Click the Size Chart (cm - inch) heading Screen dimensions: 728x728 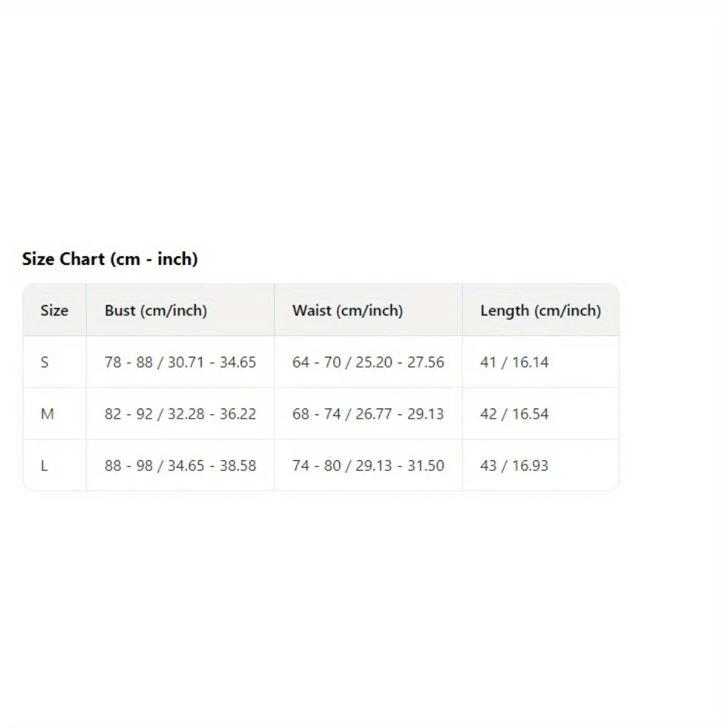pos(110,259)
